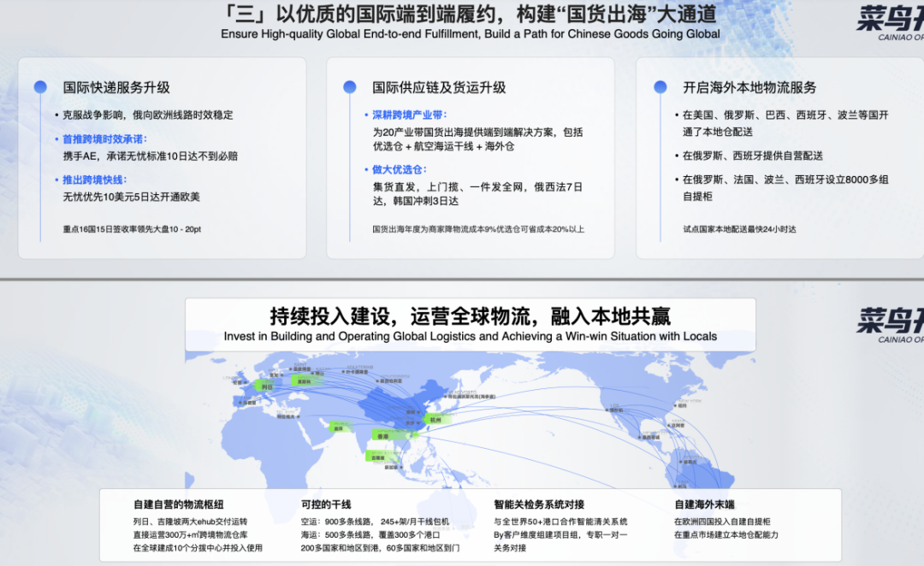Click the 持续投入建设 slide title banner
This screenshot has width=924, height=566.
point(470,323)
